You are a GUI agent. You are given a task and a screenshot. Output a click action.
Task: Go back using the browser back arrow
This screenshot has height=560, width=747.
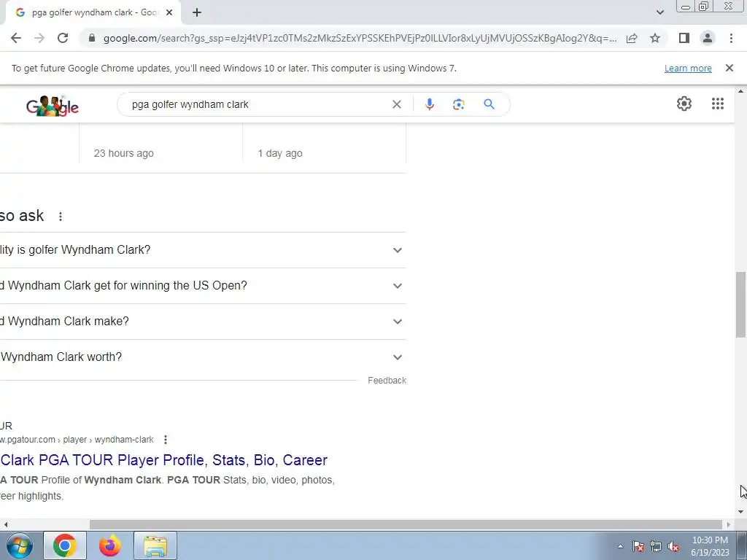[x=16, y=38]
